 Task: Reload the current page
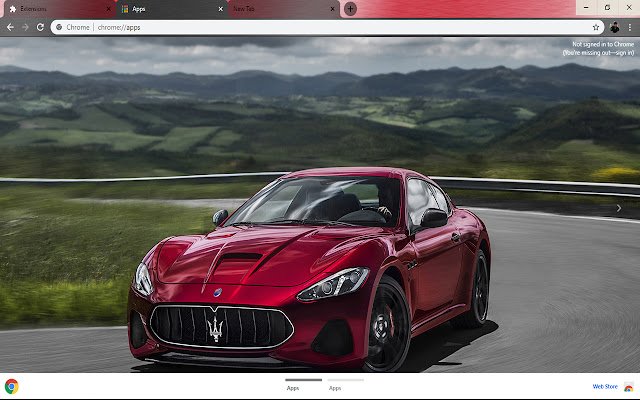coord(40,27)
